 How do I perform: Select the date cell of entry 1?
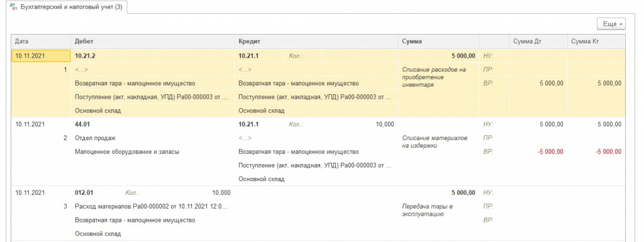(41, 56)
